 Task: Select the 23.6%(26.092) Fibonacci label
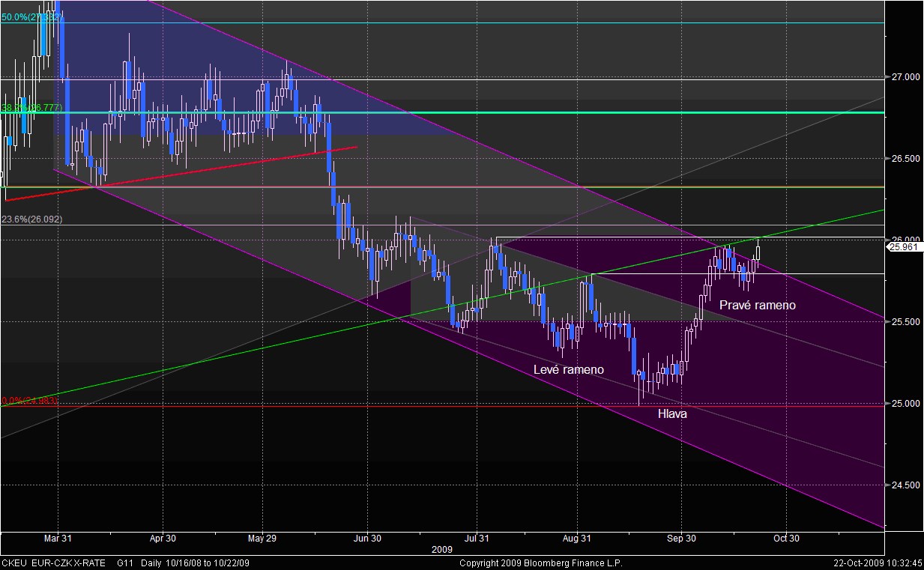click(x=31, y=219)
